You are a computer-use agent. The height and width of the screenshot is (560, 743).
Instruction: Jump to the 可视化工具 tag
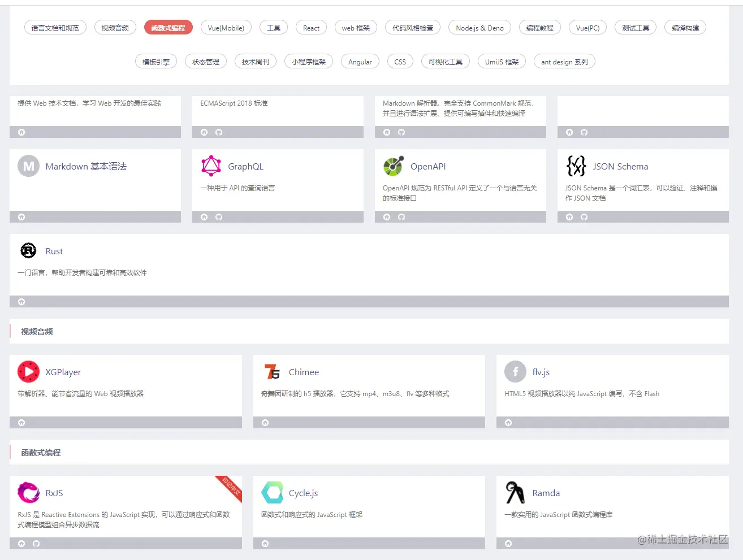[x=446, y=62]
